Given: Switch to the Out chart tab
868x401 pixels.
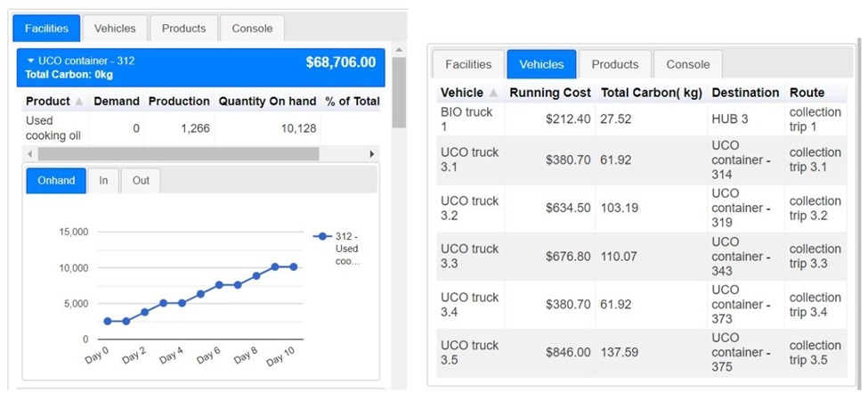Looking at the screenshot, I should click(141, 181).
